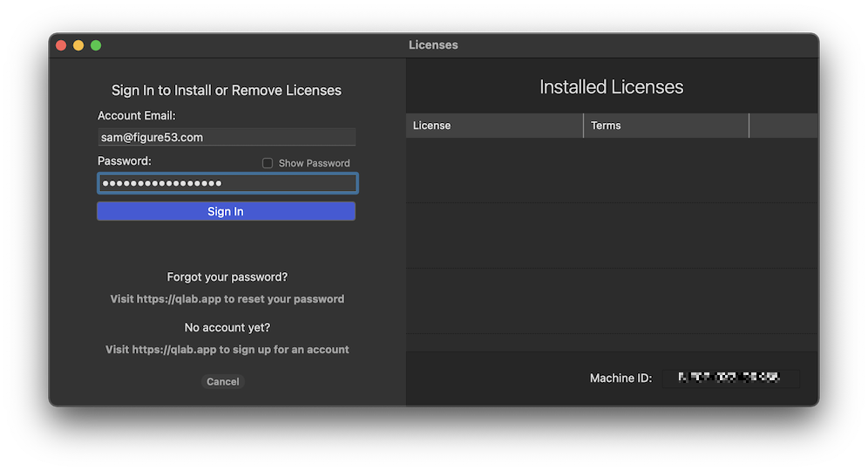Click the "Licenses" window title
Image resolution: width=868 pixels, height=471 pixels.
433,45
